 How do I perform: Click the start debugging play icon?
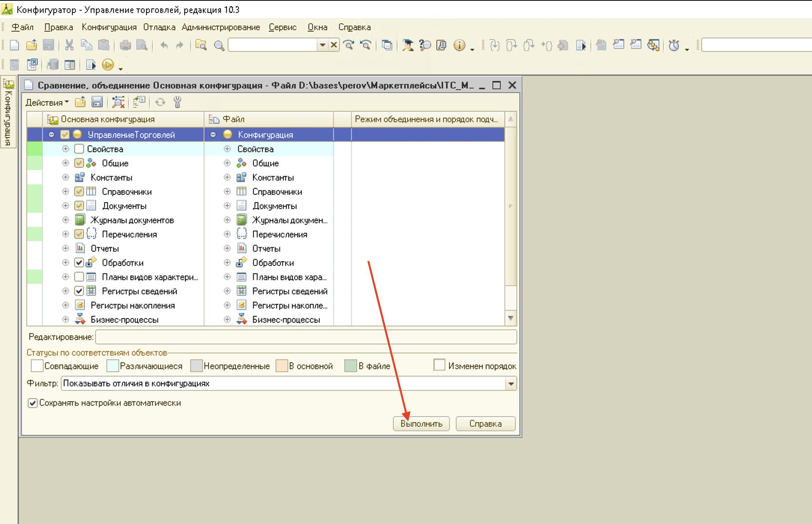click(x=108, y=65)
